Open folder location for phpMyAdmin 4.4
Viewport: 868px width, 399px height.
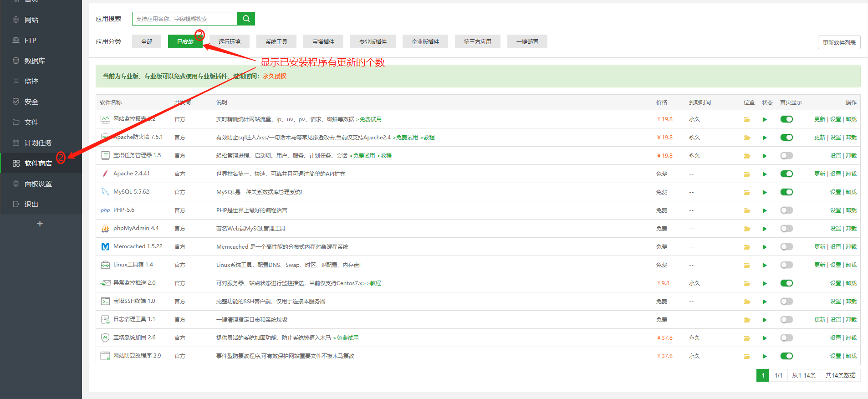point(747,229)
